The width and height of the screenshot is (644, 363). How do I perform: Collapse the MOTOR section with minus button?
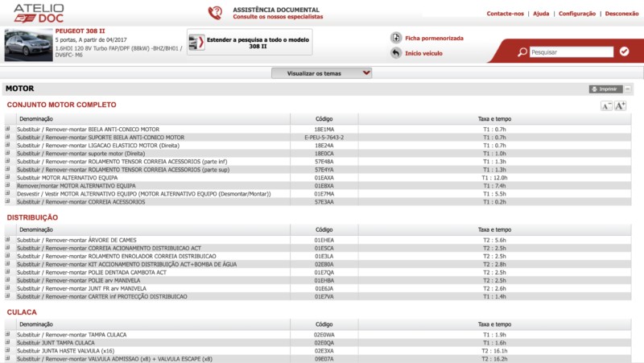628,89
